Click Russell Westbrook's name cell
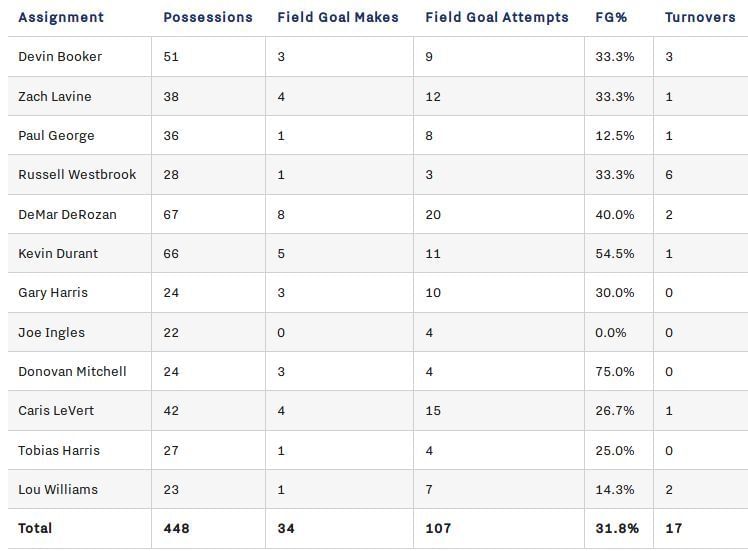Viewport: 748px width, 551px height. [77, 174]
